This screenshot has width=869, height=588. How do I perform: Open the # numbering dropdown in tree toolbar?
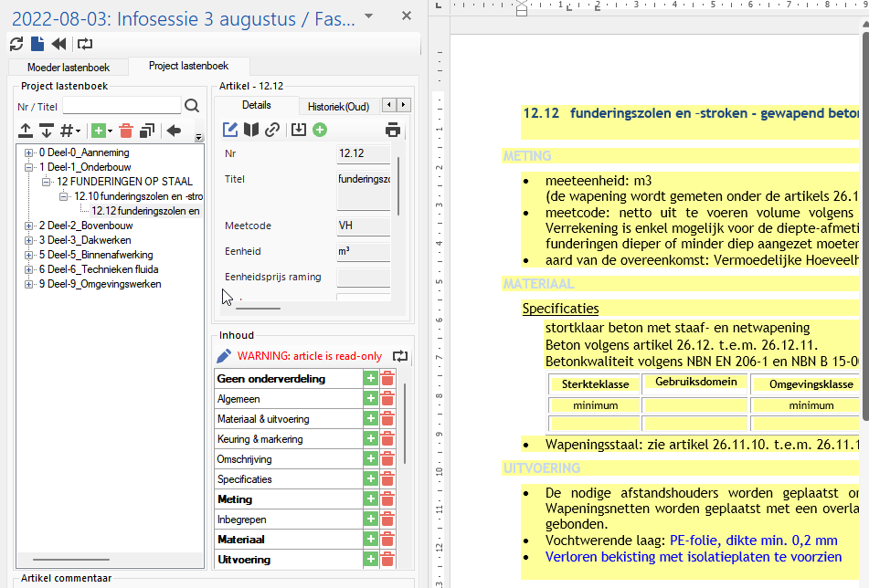(69, 131)
